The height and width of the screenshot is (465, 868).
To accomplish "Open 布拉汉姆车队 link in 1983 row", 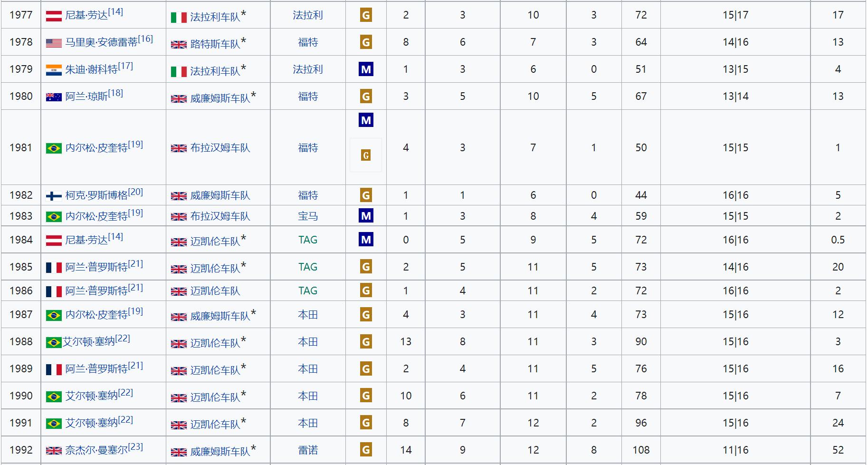I will [220, 216].
